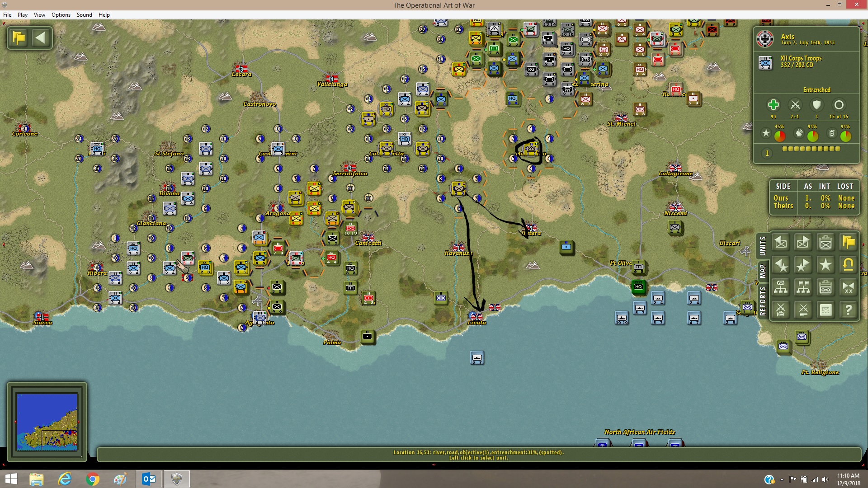This screenshot has height=488, width=868.
Task: Switch to the MAP tab
Action: 763,271
